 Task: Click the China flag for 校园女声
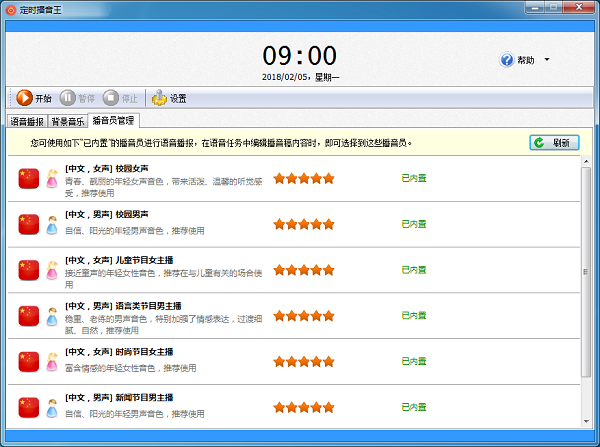pyautogui.click(x=29, y=178)
